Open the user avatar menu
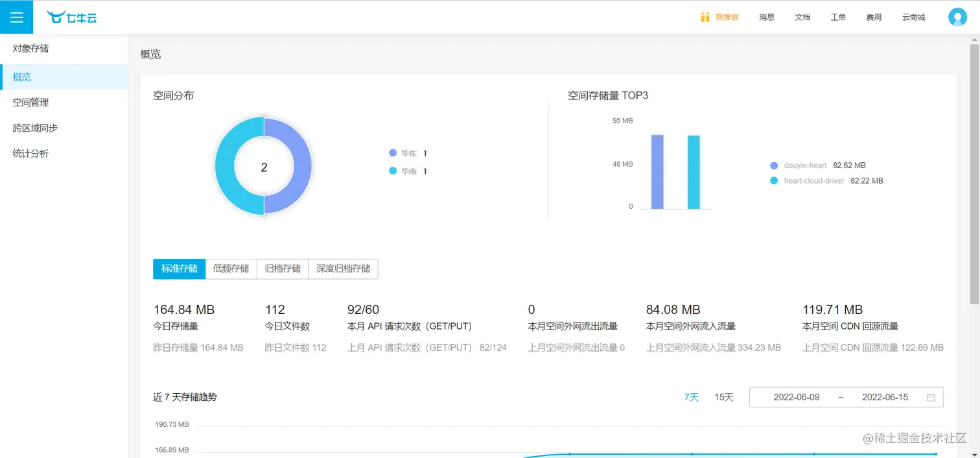The width and height of the screenshot is (980, 458). [957, 17]
